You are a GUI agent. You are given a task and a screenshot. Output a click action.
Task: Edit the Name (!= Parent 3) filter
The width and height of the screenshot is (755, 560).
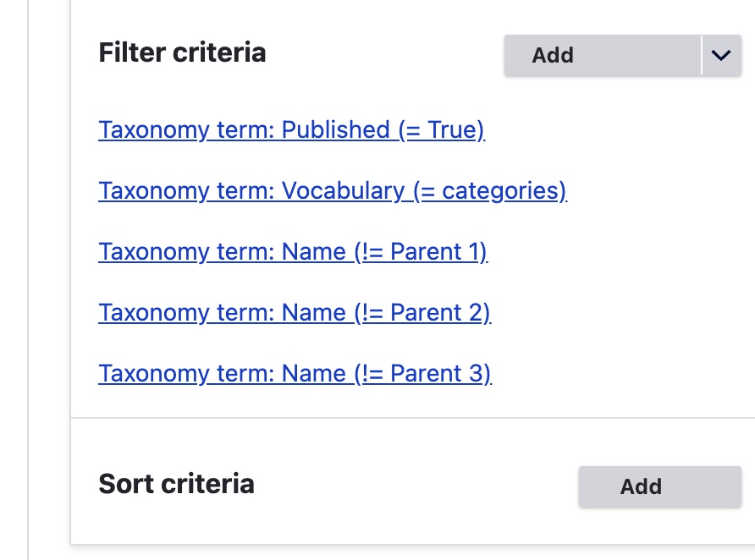tap(295, 374)
